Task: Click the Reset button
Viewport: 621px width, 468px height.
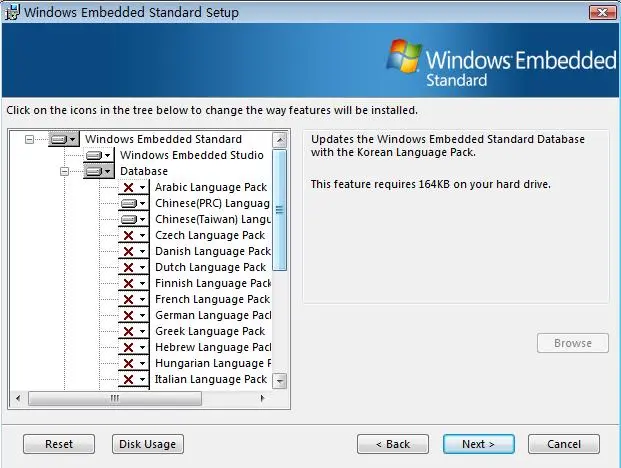Action: (59, 444)
